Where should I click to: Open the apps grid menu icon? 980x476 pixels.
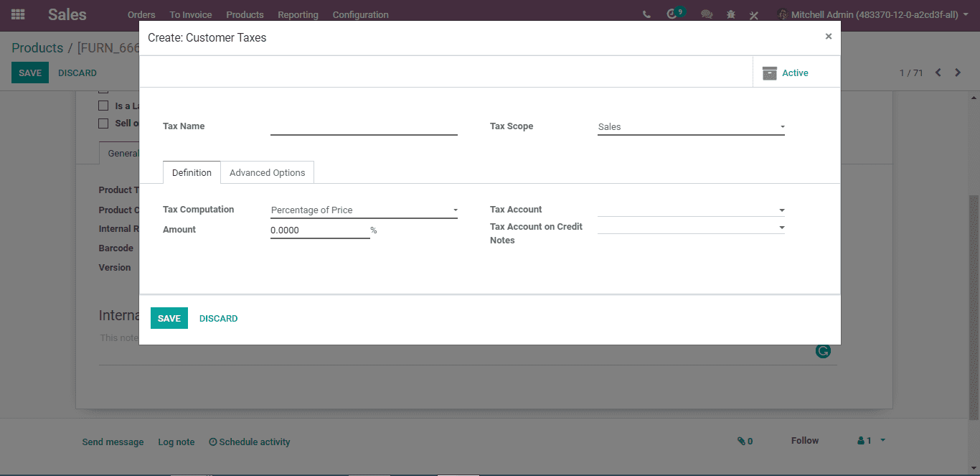(x=18, y=14)
